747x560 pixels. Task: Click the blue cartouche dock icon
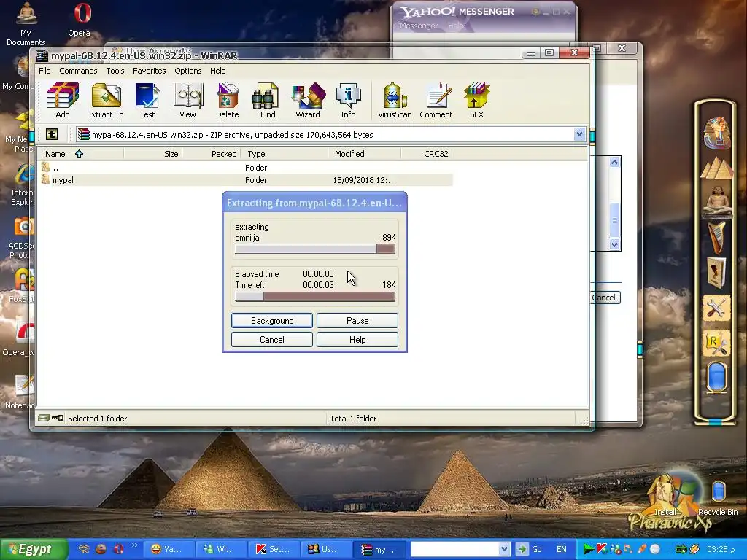(x=716, y=377)
